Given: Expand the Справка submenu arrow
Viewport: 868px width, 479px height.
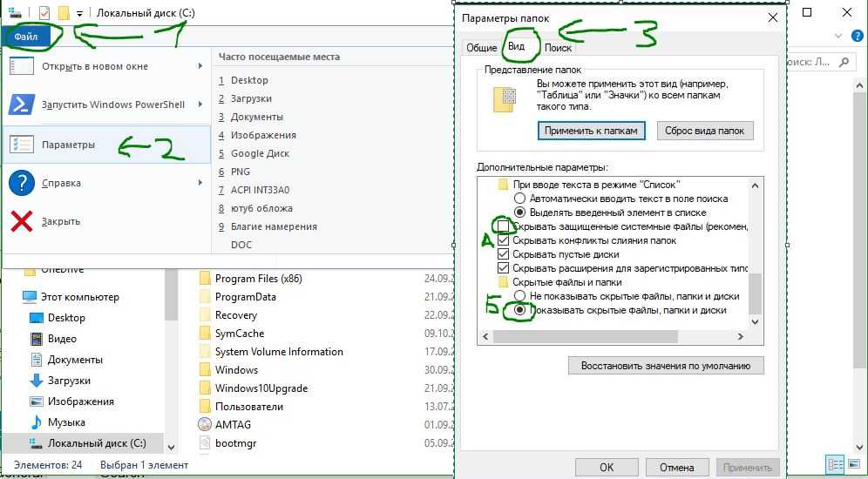Looking at the screenshot, I should 200,183.
